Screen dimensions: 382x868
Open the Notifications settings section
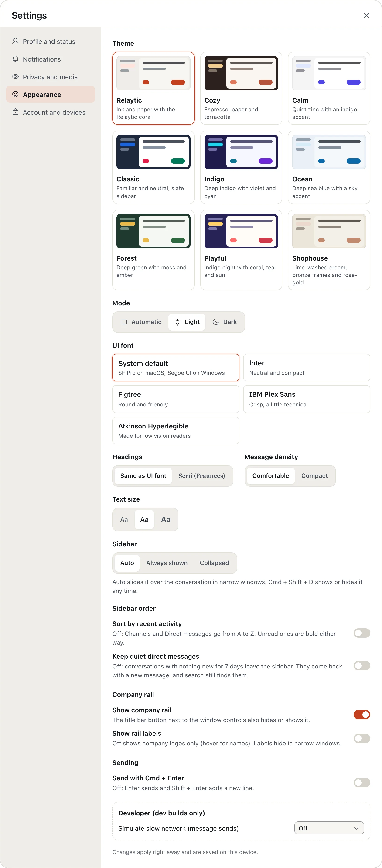51,59
